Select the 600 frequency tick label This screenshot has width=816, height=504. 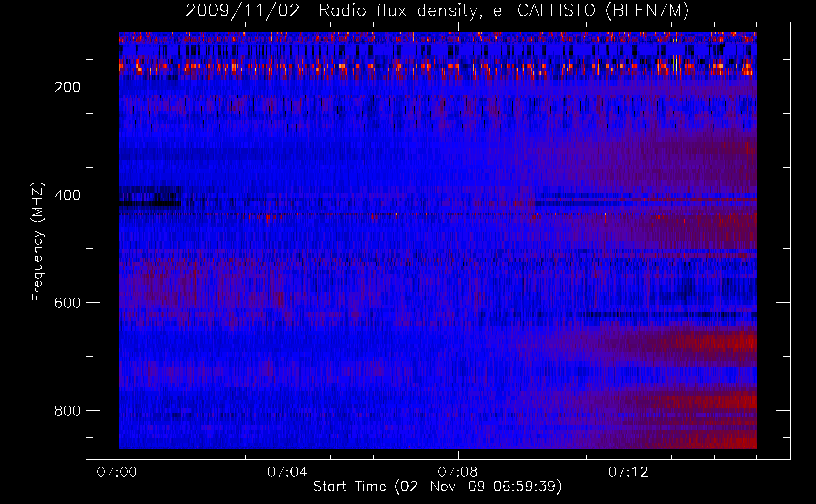pyautogui.click(x=68, y=303)
